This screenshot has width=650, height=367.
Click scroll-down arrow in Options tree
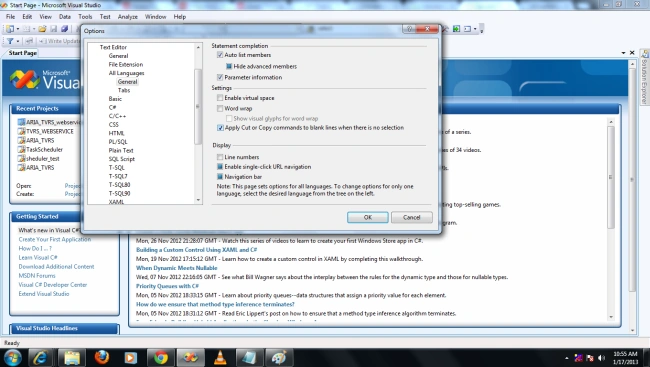pos(198,200)
